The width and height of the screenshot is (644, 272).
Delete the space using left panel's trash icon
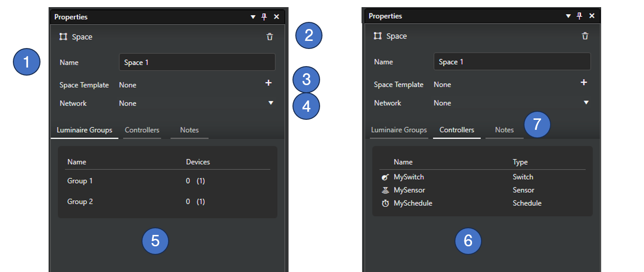click(x=270, y=37)
